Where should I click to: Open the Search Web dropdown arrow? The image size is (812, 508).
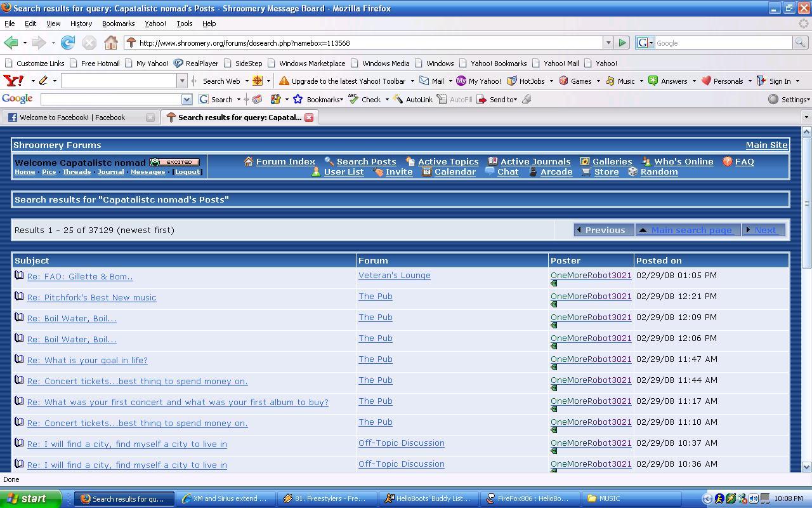[247, 81]
